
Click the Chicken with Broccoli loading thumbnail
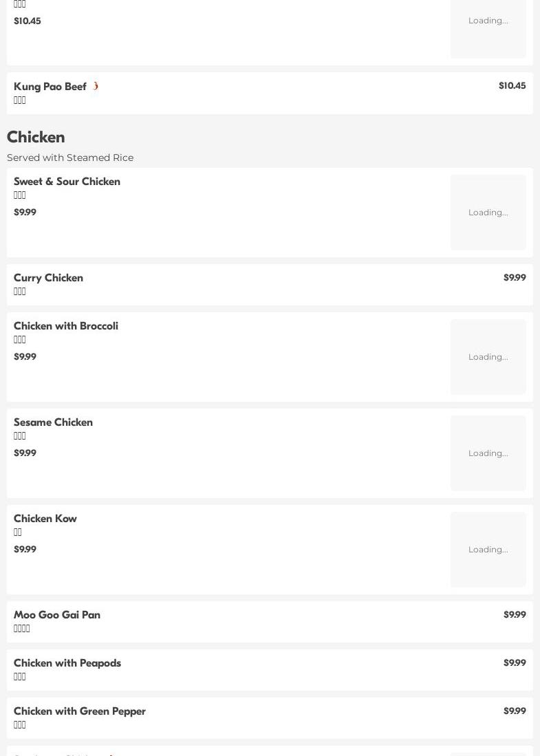point(488,357)
